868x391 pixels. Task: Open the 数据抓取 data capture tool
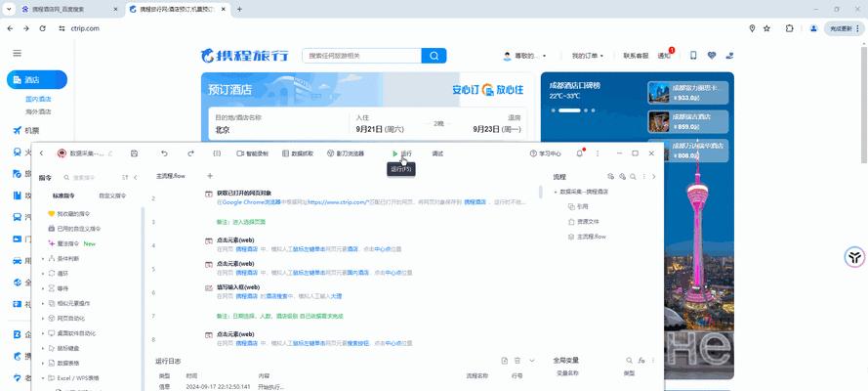(x=298, y=153)
